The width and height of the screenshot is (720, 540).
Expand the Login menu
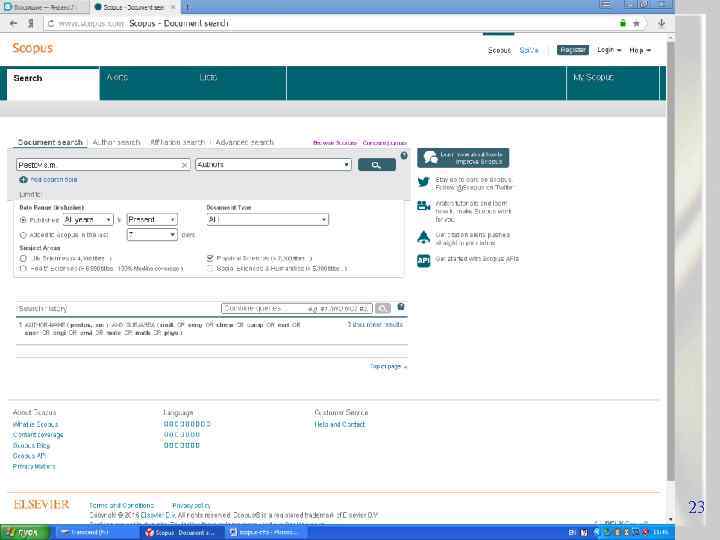[x=609, y=50]
